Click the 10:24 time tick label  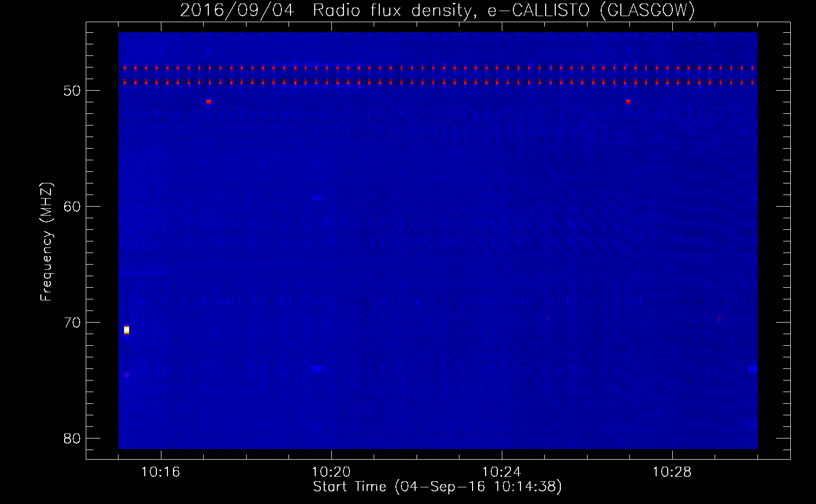tap(502, 472)
